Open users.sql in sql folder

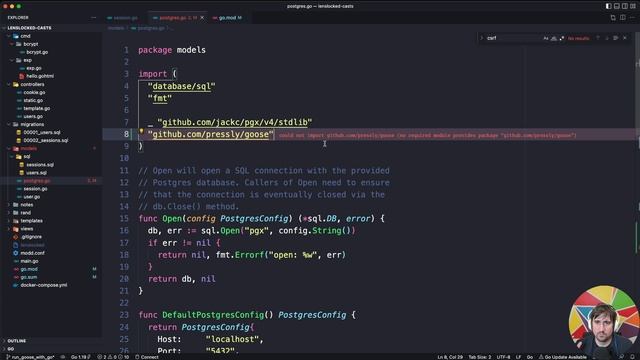36,173
